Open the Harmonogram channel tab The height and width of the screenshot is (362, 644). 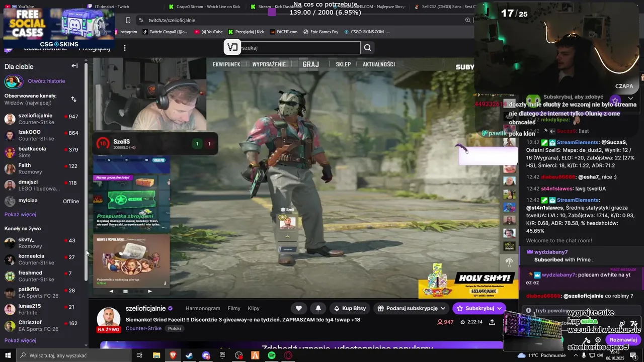click(x=203, y=308)
